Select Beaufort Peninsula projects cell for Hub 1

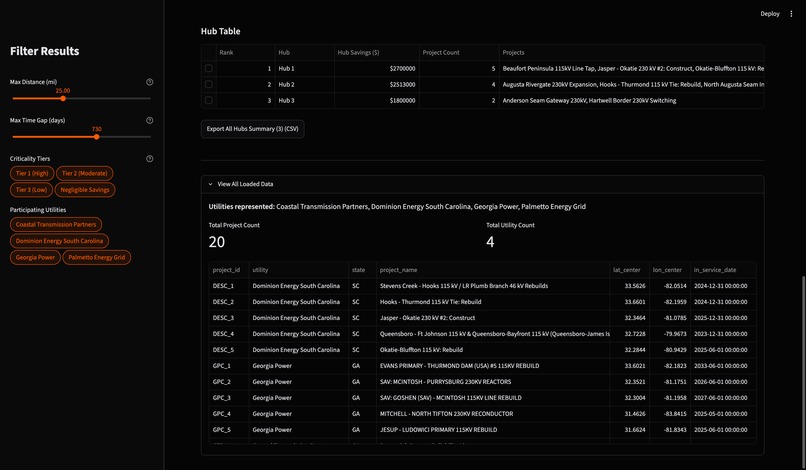pyautogui.click(x=631, y=68)
